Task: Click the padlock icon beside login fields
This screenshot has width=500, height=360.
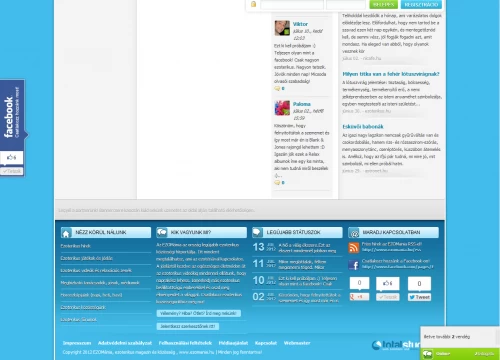Action: [253, 4]
